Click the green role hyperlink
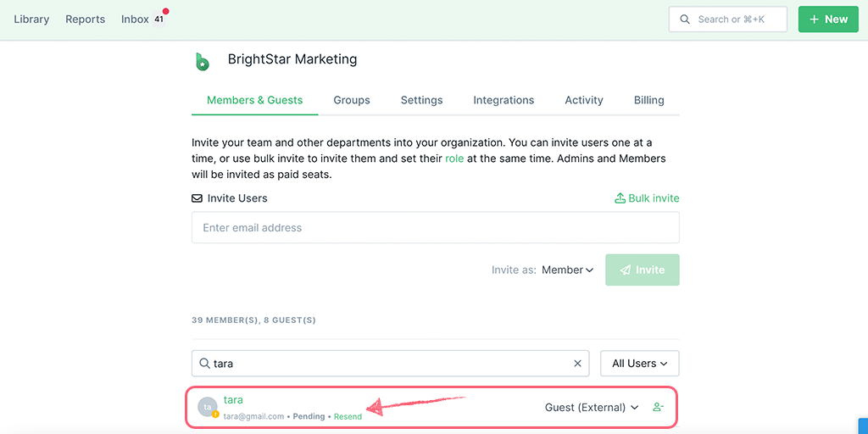 coord(454,159)
